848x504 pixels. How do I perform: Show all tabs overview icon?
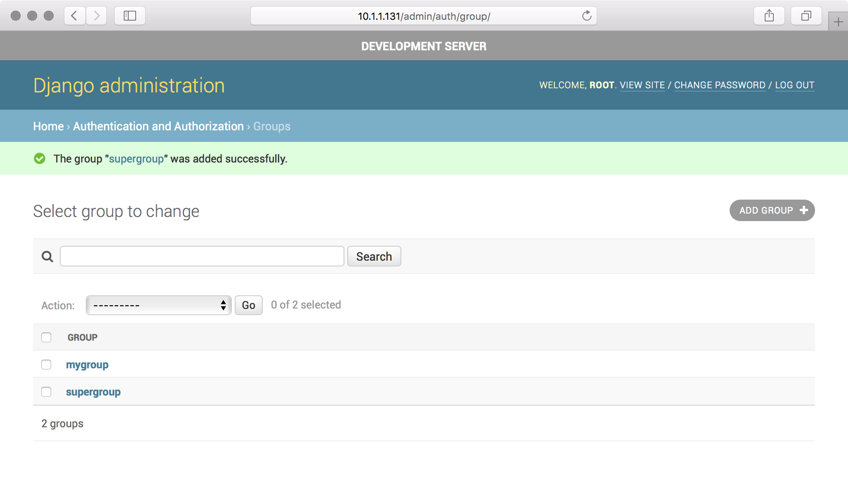(x=806, y=16)
